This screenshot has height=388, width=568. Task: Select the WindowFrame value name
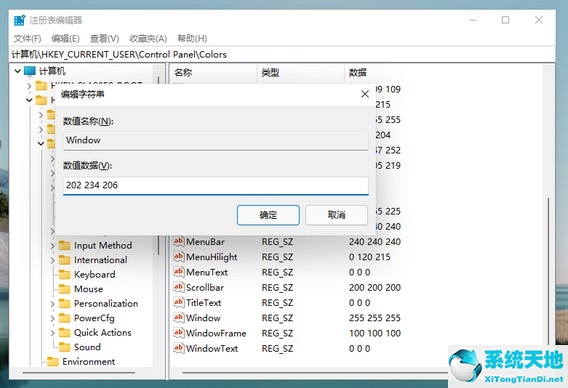pyautogui.click(x=216, y=333)
